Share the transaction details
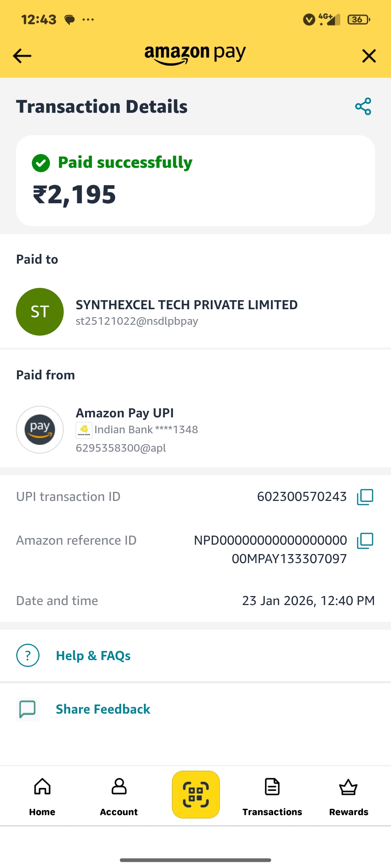 click(363, 106)
